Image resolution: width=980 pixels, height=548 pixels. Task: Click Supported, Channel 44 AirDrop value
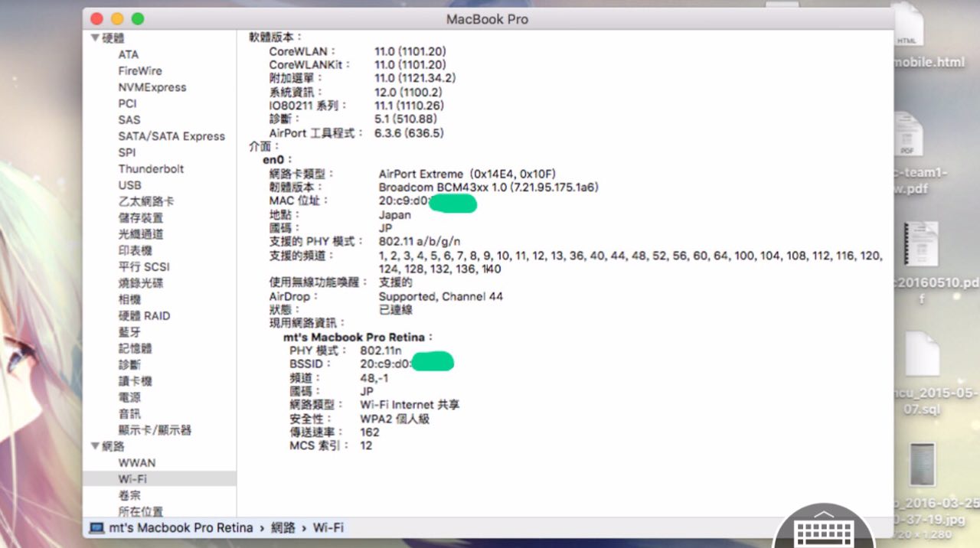(441, 296)
